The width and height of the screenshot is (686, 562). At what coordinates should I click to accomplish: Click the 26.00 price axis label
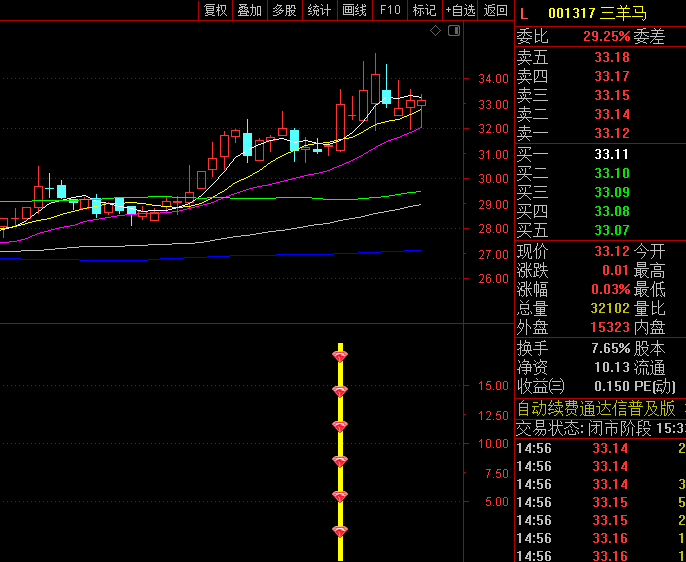(494, 279)
